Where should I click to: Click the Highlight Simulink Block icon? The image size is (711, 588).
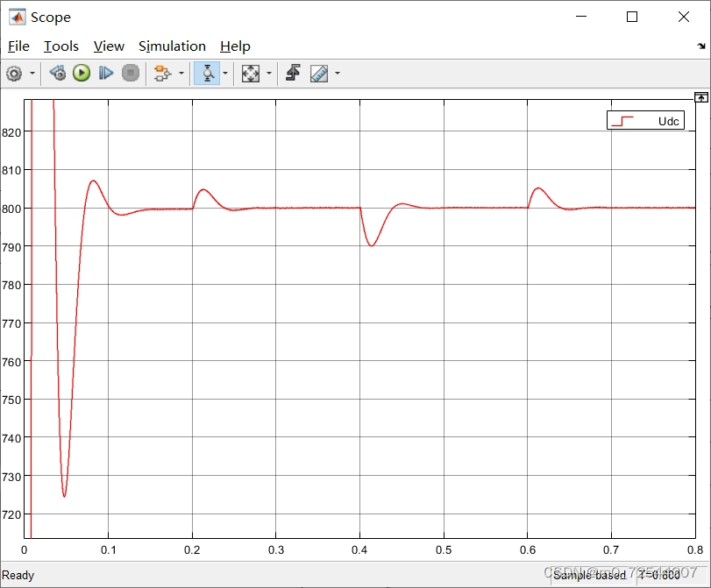click(162, 73)
